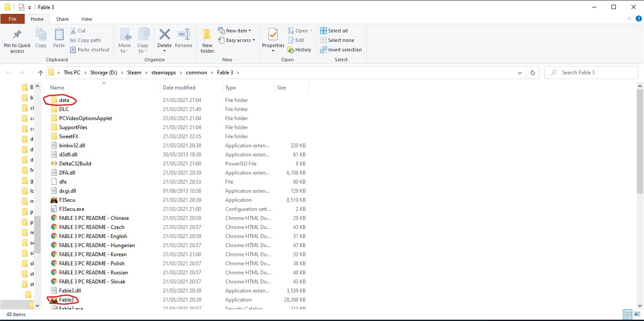Click Invert selection

[341, 50]
